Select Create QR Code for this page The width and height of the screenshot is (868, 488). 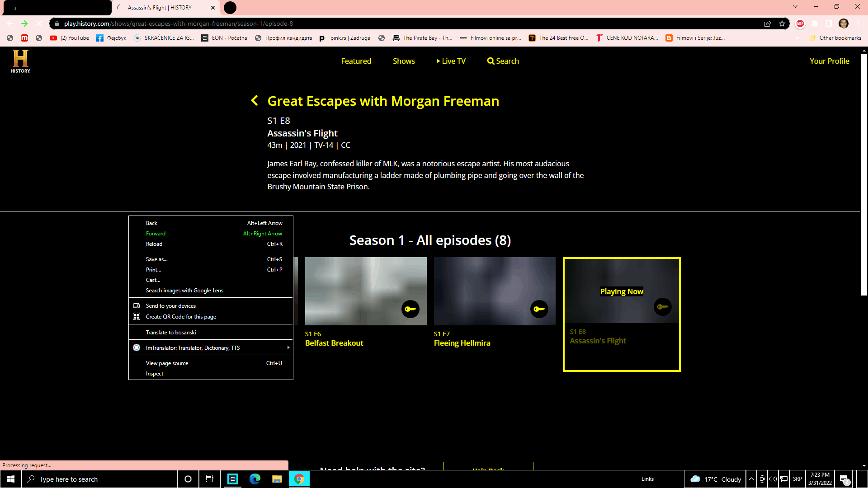pos(181,317)
